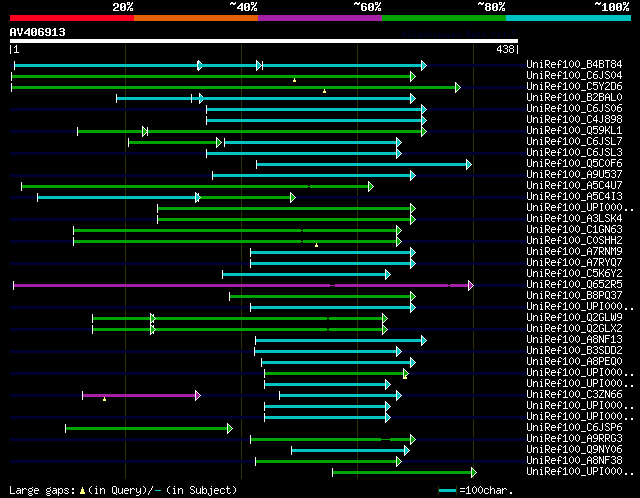The image size is (640, 498).
Task: Click the yellow gap marker under C0SHH2 bar
Action: coord(316,245)
